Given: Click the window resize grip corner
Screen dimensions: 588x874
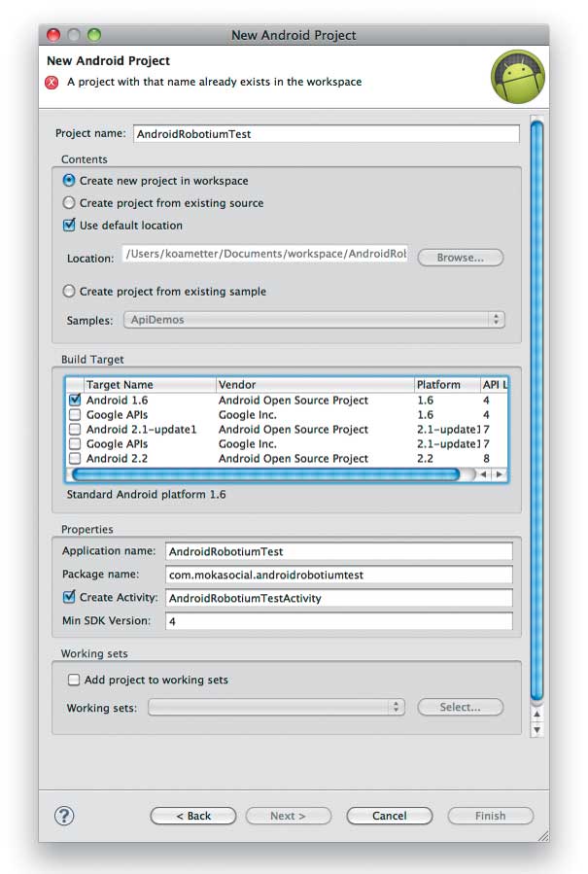Looking at the screenshot, I should pos(543,835).
